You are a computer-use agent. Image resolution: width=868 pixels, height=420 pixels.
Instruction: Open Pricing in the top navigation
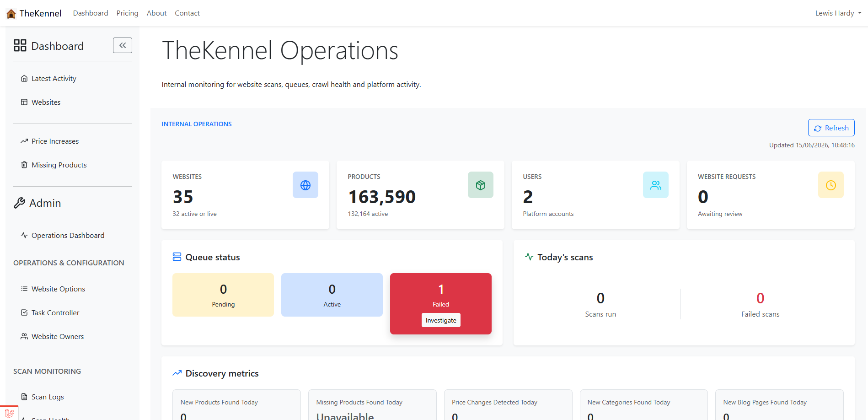click(127, 13)
